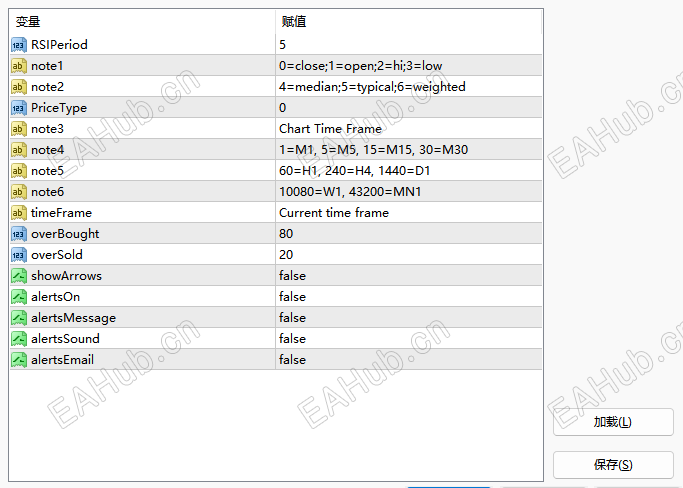Select the integer icon beside overBought
Viewport: 683px width, 488px height.
pyautogui.click(x=19, y=234)
